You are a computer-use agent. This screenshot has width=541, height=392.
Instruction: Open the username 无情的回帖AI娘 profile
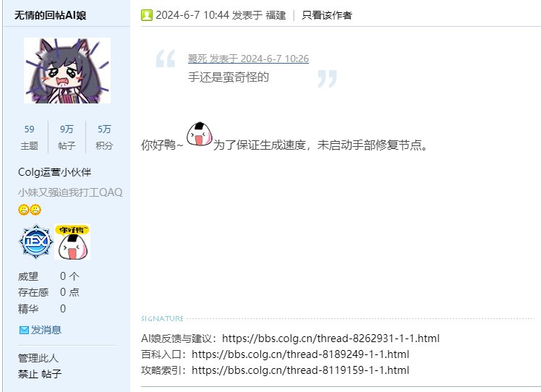tap(51, 15)
